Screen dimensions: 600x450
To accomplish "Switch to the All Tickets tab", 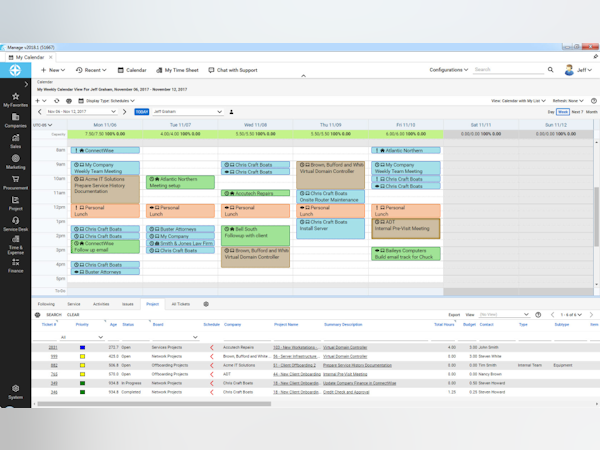I will (181, 304).
